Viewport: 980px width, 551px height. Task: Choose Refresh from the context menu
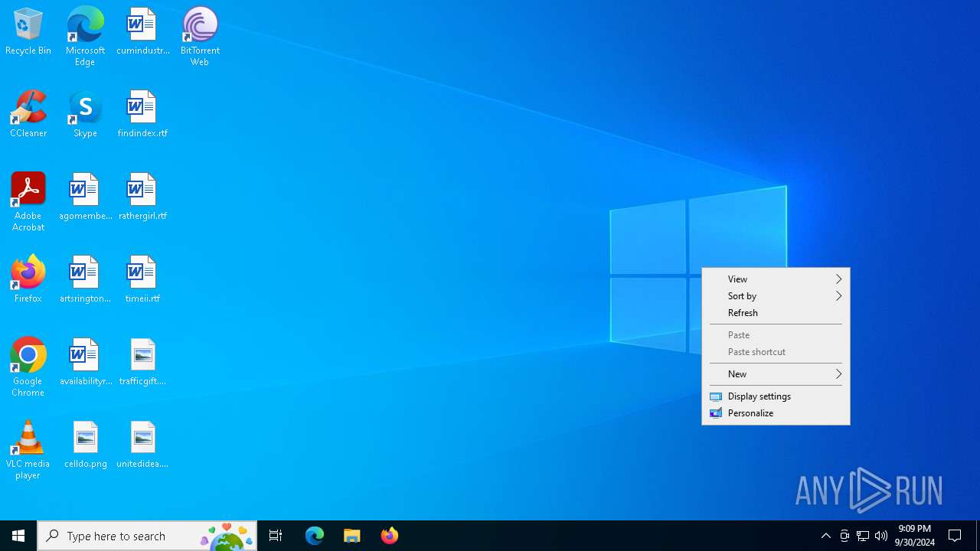tap(776, 313)
